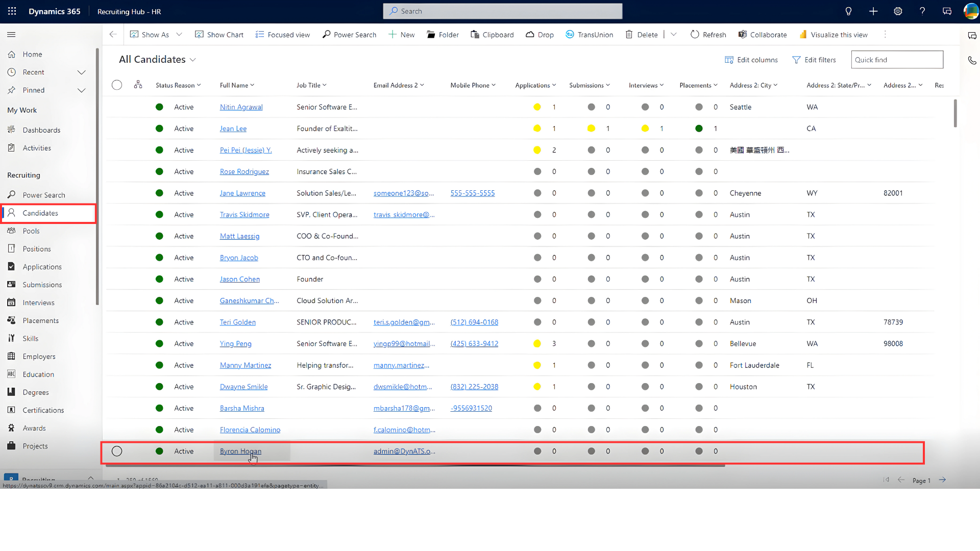Viewport: 980px width, 551px height.
Task: Expand the Delete split-button chevron
Action: pyautogui.click(x=674, y=35)
